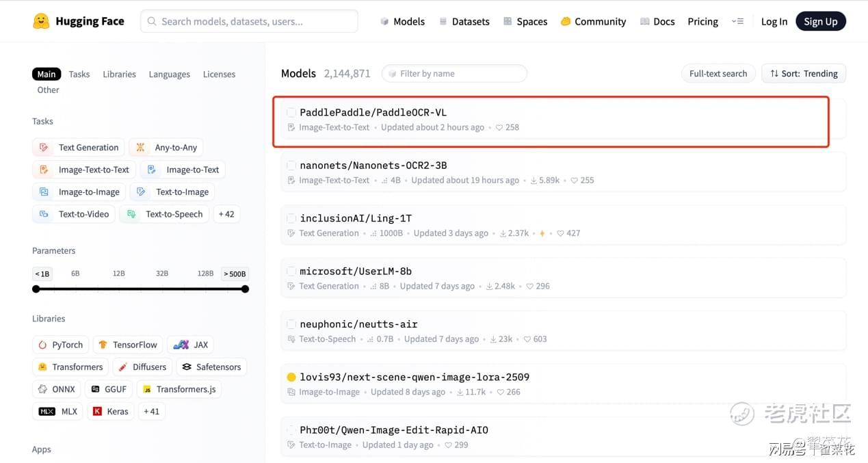Click the Datasets icon in navbar
Image resolution: width=868 pixels, height=463 pixels.
(443, 21)
